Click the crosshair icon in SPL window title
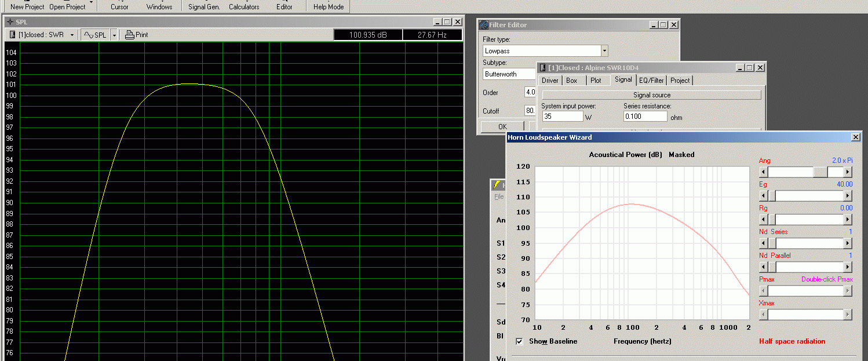 click(x=10, y=22)
